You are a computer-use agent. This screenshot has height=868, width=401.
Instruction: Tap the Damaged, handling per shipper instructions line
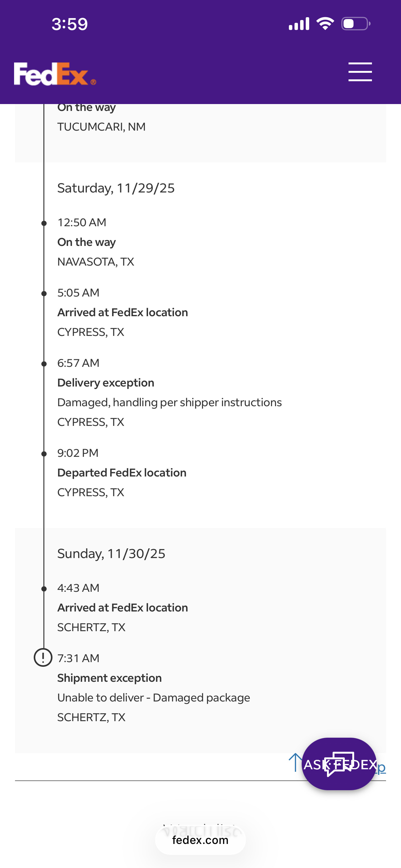tap(169, 402)
